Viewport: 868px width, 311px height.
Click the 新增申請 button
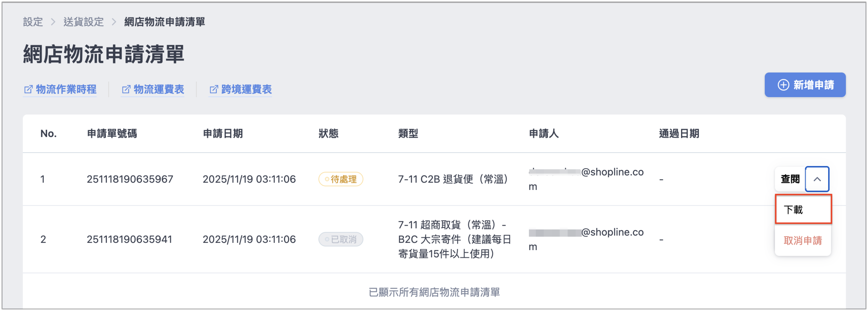tap(805, 85)
